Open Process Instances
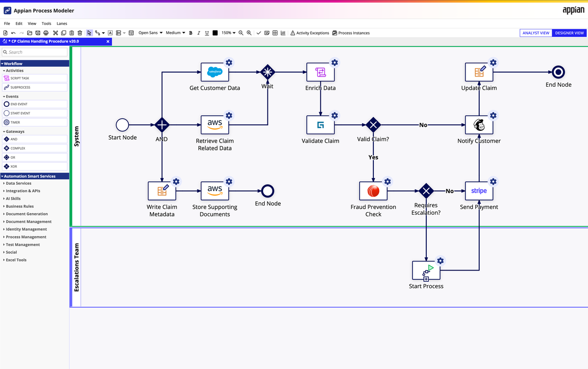The width and height of the screenshot is (588, 369). click(351, 33)
